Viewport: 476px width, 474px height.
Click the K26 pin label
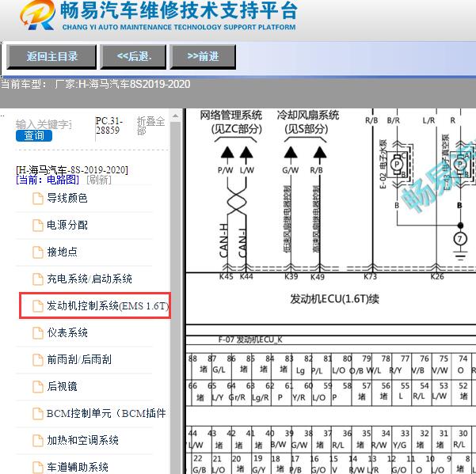437,277
